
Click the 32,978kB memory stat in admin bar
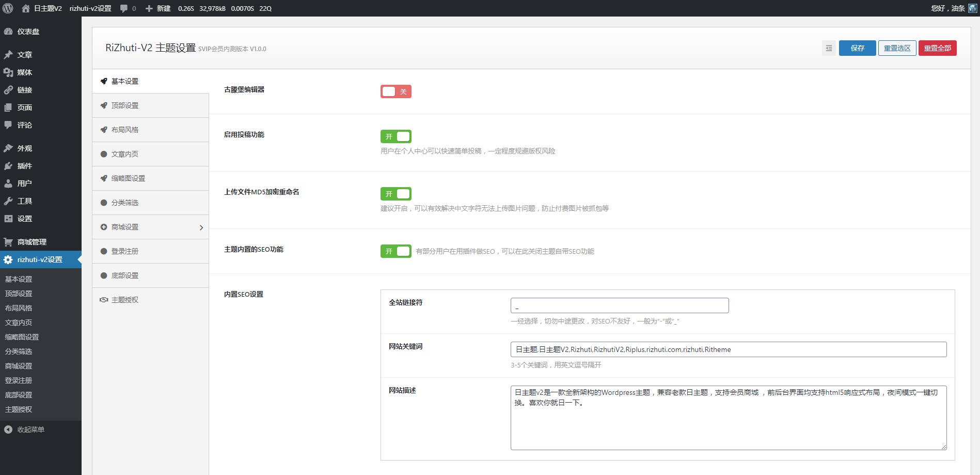[x=212, y=8]
